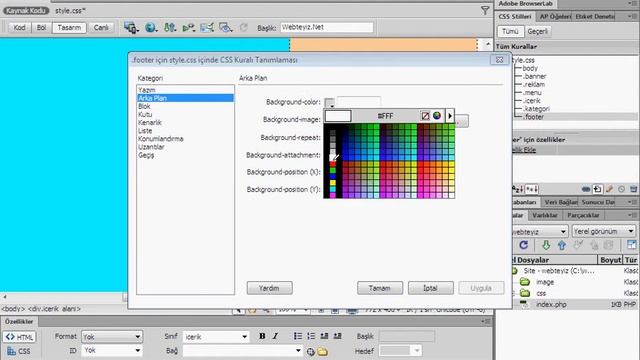Screen dimensions: 640x360
Task: Click the Italic I icon in Properties
Action: click(275, 336)
